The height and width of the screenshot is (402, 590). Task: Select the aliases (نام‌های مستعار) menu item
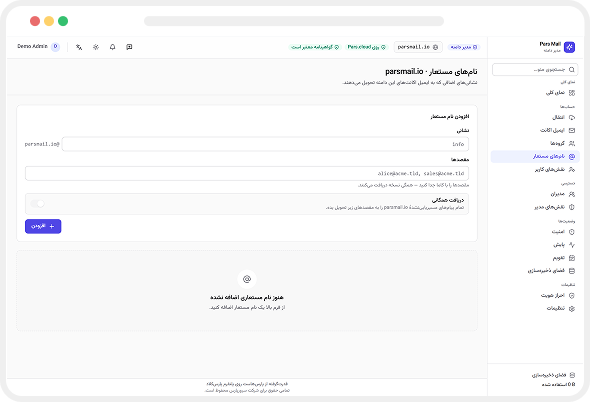[x=535, y=157]
